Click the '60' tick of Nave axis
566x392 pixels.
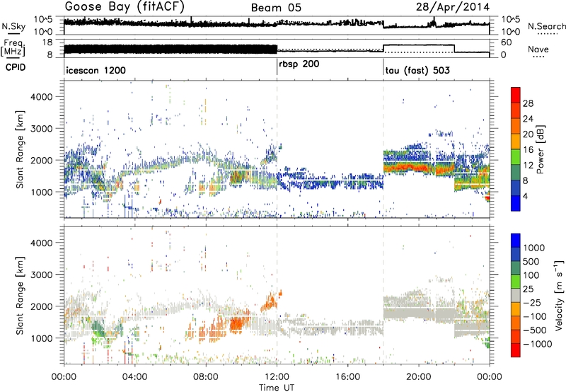coord(507,42)
